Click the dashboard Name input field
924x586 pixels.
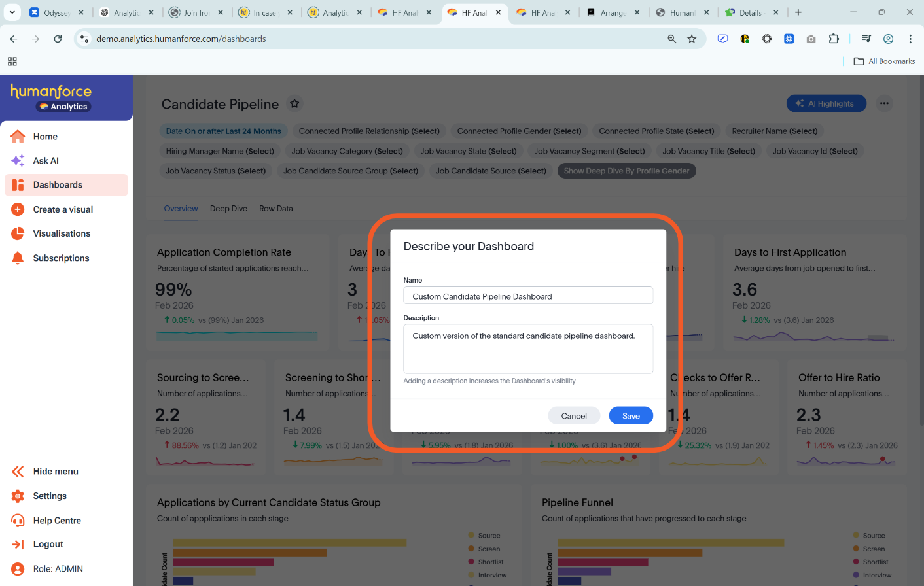click(527, 296)
